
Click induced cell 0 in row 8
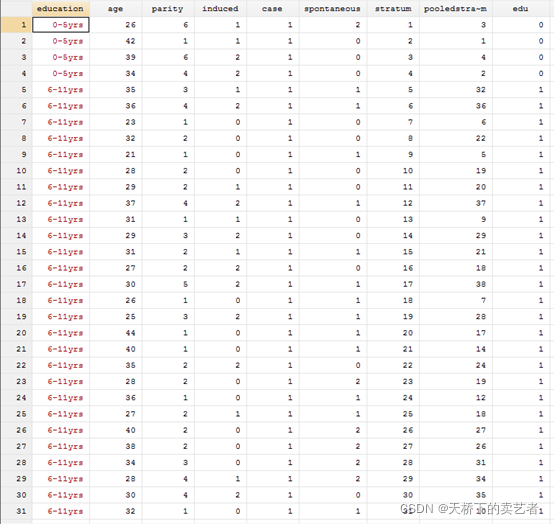tap(220, 138)
